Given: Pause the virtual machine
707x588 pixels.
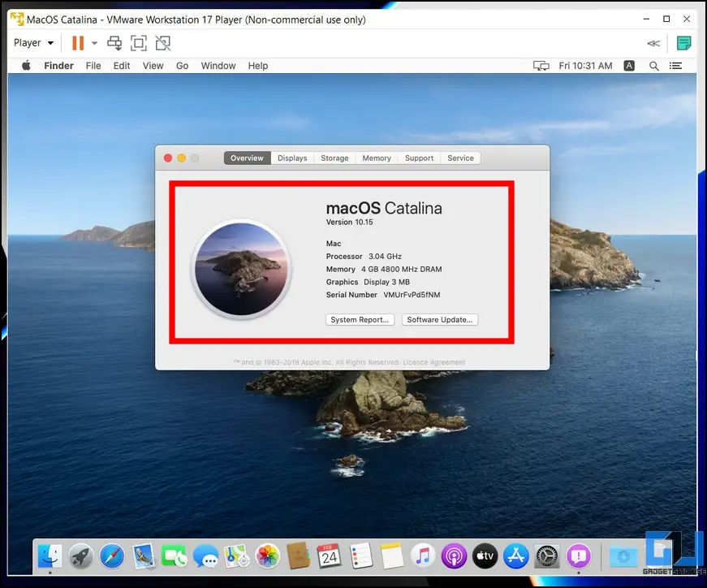Looking at the screenshot, I should [78, 43].
